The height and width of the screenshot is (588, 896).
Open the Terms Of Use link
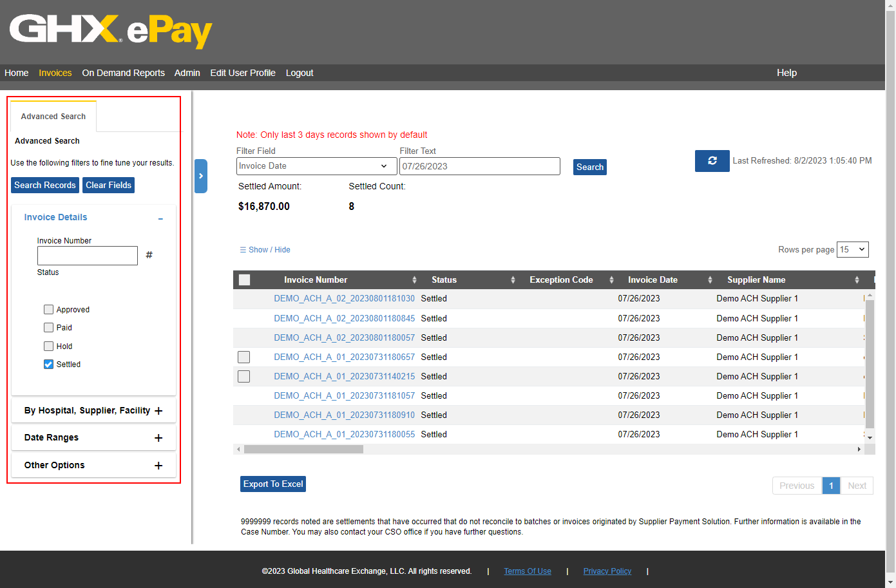[x=528, y=571]
